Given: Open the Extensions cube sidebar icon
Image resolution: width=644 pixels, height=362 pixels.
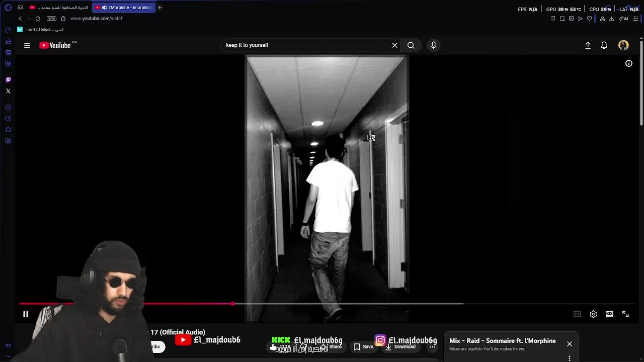Looking at the screenshot, I should tap(8, 130).
